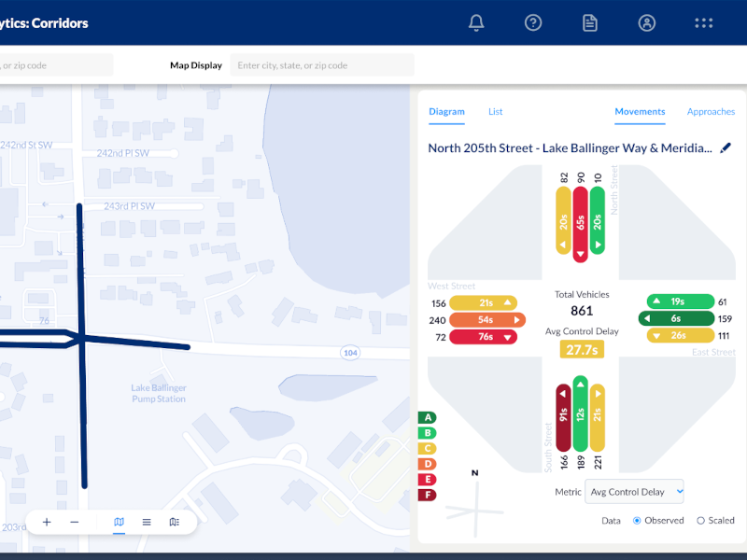Select the map-with-list icon in map toolbar
This screenshot has height=560, width=747.
[175, 522]
